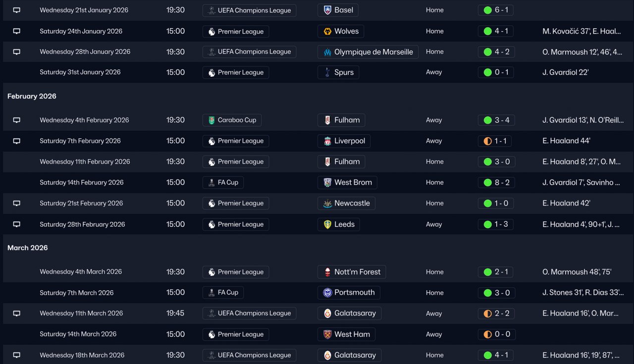The width and height of the screenshot is (634, 364).
Task: Select FA Cup tag on West Brom row
Action: (x=223, y=183)
